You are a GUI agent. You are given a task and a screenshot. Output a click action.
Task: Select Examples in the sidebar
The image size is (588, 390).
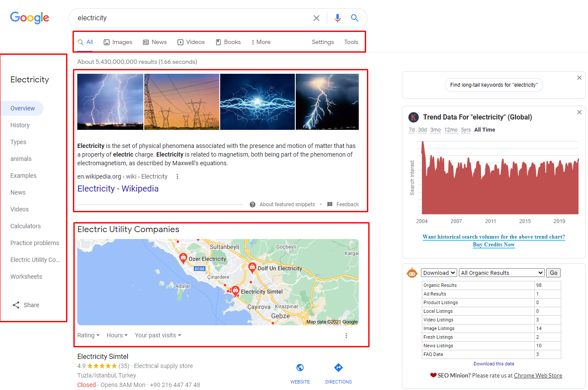pos(23,176)
